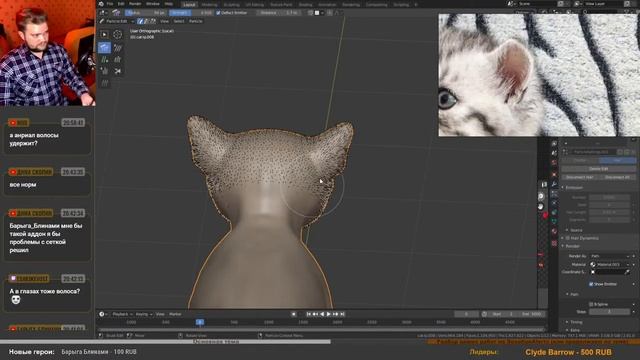This screenshot has width=640, height=360.
Task: Click the Disconnect All button
Action: click(x=617, y=177)
